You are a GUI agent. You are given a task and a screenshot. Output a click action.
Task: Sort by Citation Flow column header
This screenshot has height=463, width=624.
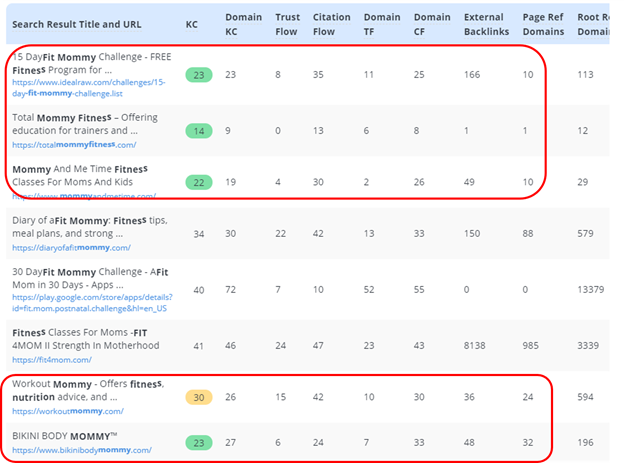(332, 24)
